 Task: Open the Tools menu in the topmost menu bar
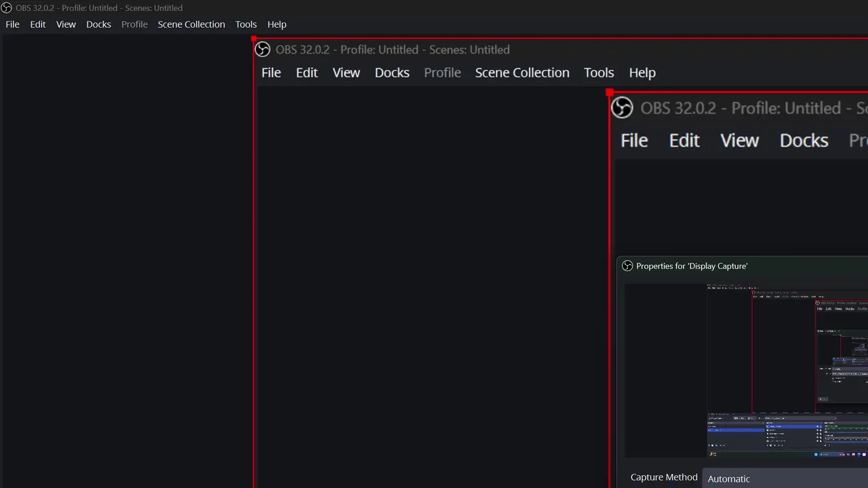(246, 24)
